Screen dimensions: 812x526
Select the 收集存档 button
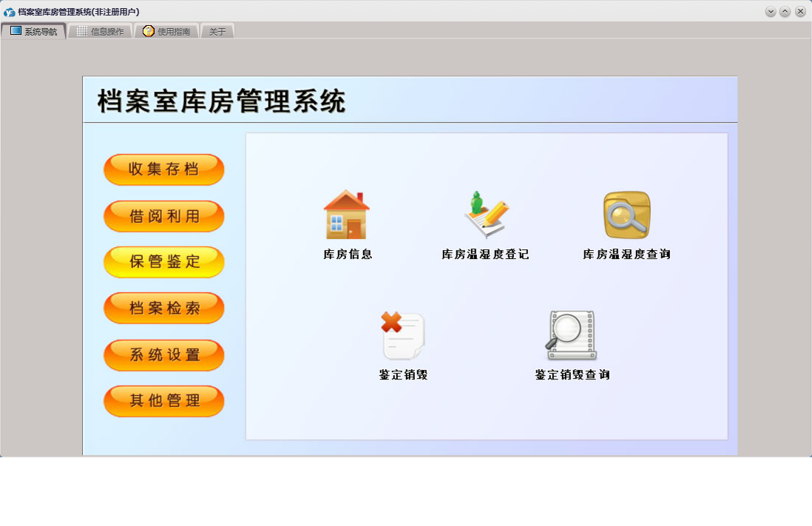(163, 169)
